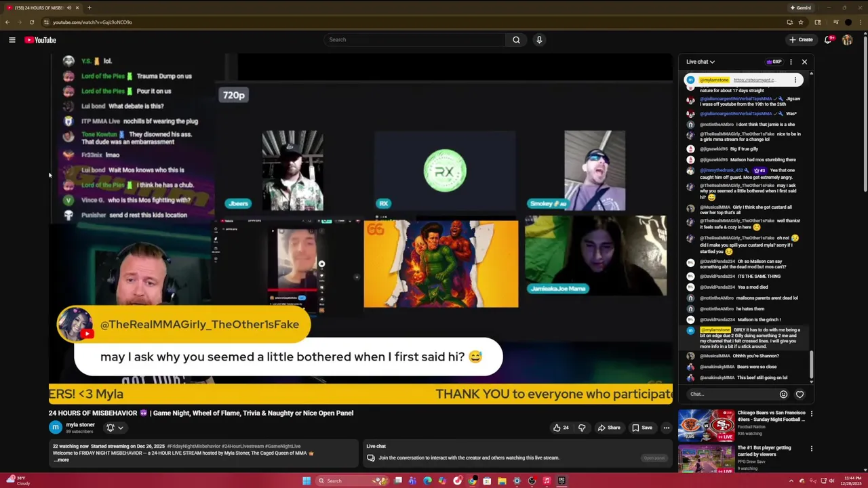Open Chicago Bears vs 49ers thumbnail

click(706, 425)
